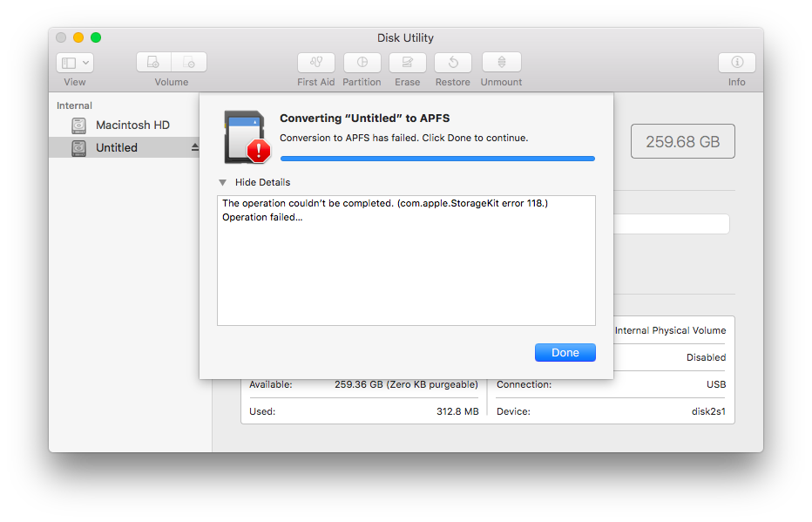Click Done to dismiss the conversion dialog

tap(565, 352)
